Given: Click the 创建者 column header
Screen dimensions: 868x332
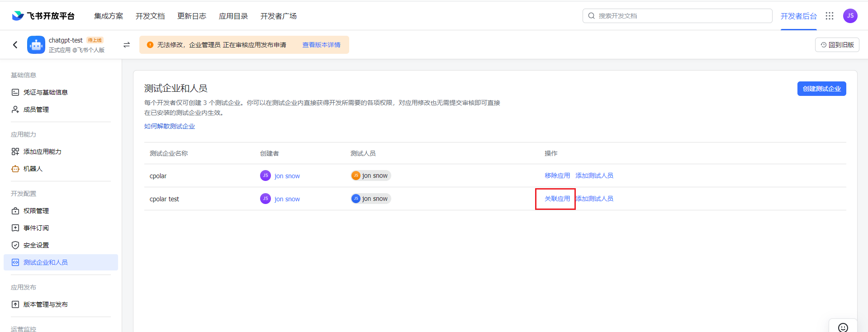Looking at the screenshot, I should 270,153.
